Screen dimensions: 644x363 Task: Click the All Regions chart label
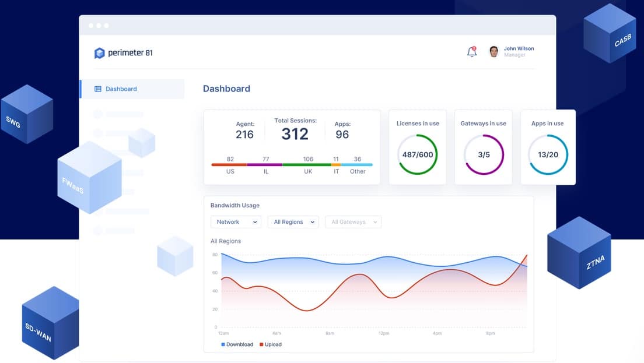point(226,241)
